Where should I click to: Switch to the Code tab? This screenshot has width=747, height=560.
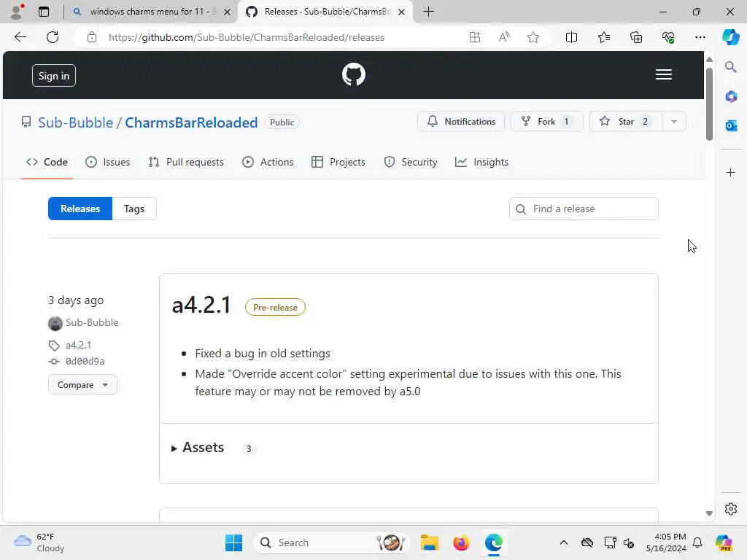coord(47,162)
